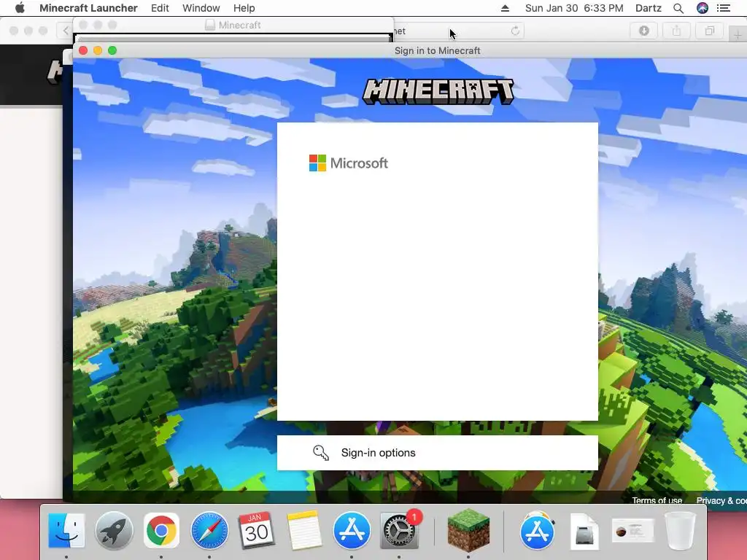Open the Help menu
This screenshot has height=560, width=747.
[x=244, y=8]
